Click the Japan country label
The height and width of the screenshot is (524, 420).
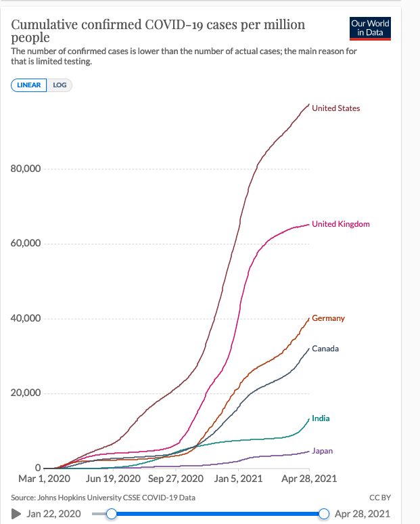point(322,451)
